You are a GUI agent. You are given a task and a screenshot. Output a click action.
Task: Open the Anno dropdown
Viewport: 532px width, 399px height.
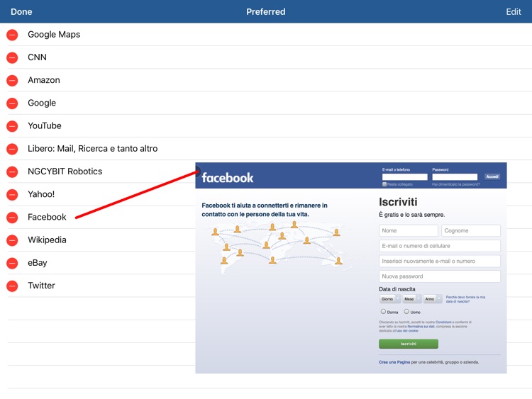tap(433, 298)
